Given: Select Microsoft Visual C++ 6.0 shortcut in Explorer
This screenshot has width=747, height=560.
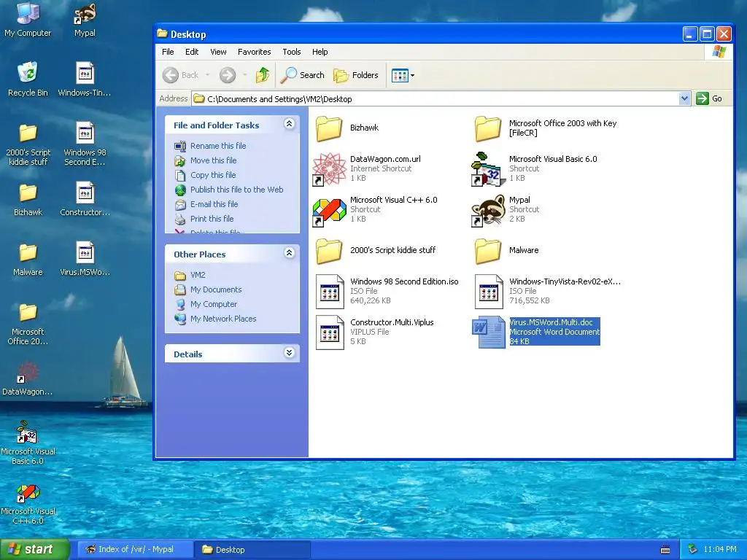Looking at the screenshot, I should click(375, 209).
